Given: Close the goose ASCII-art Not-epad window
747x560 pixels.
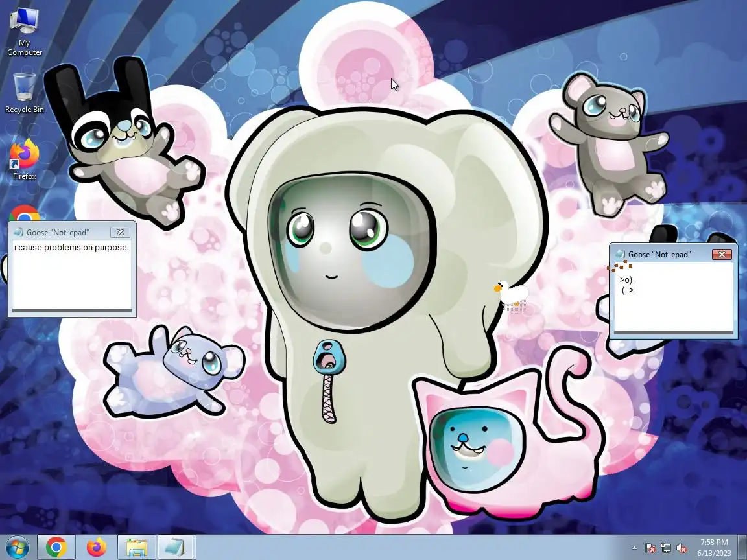Looking at the screenshot, I should click(x=722, y=254).
